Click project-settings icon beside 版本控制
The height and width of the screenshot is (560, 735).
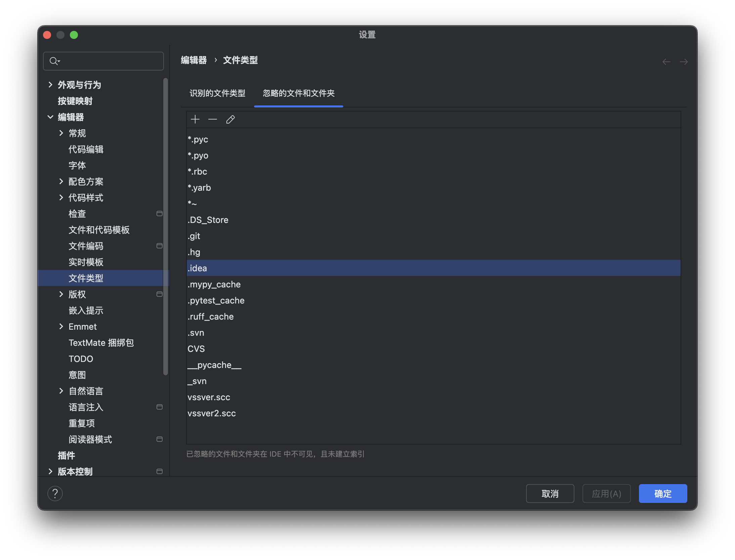coord(160,471)
